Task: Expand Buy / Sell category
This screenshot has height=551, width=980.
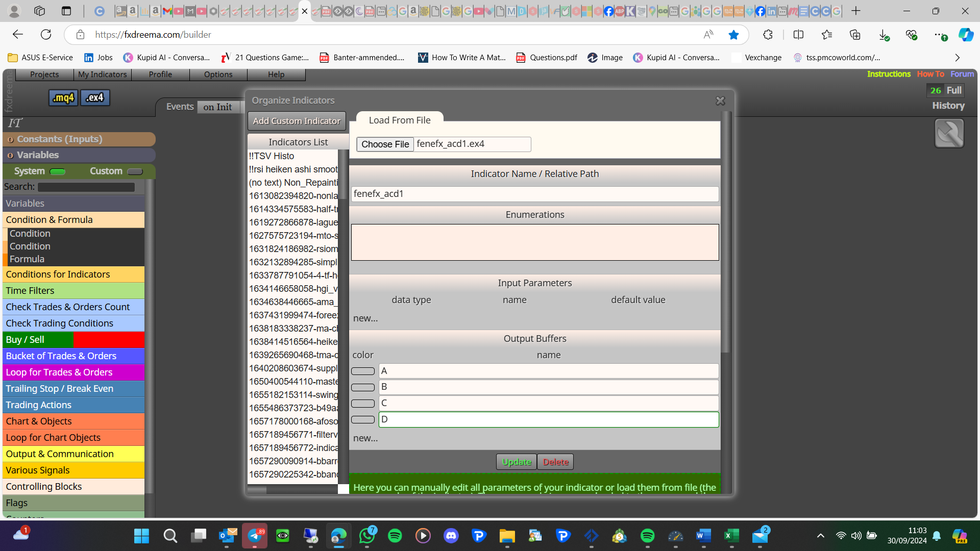Action: point(73,340)
